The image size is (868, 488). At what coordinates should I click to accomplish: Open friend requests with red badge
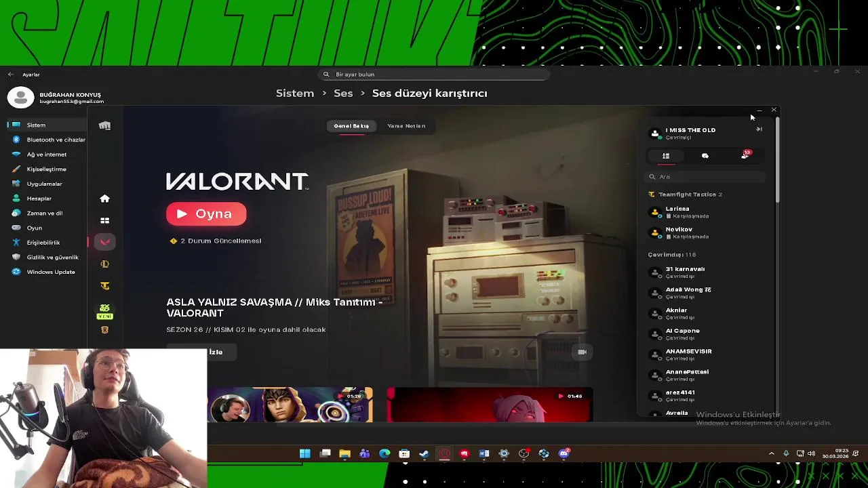click(745, 155)
